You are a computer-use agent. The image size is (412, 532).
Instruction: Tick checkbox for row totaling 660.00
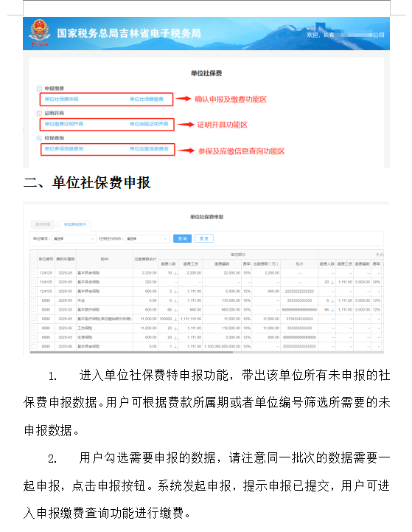[x=34, y=291]
